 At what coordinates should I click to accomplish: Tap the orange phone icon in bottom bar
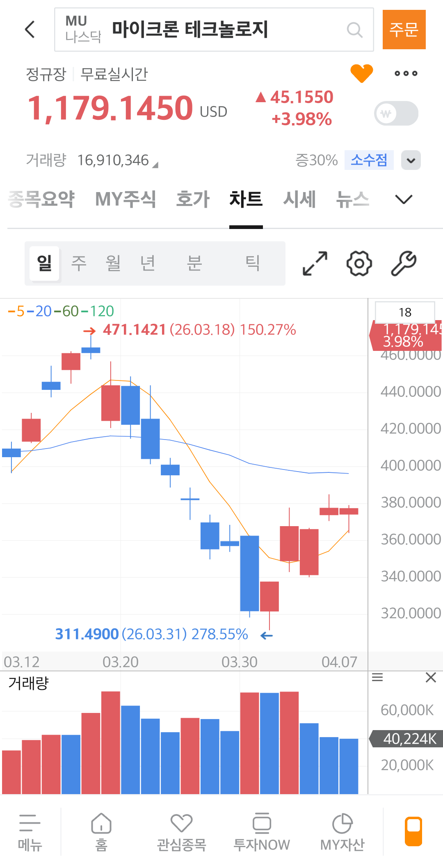pyautogui.click(x=413, y=831)
